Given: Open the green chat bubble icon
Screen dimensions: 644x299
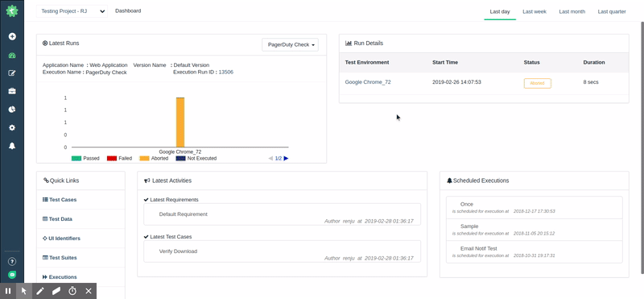Looking at the screenshot, I should pyautogui.click(x=12, y=274).
